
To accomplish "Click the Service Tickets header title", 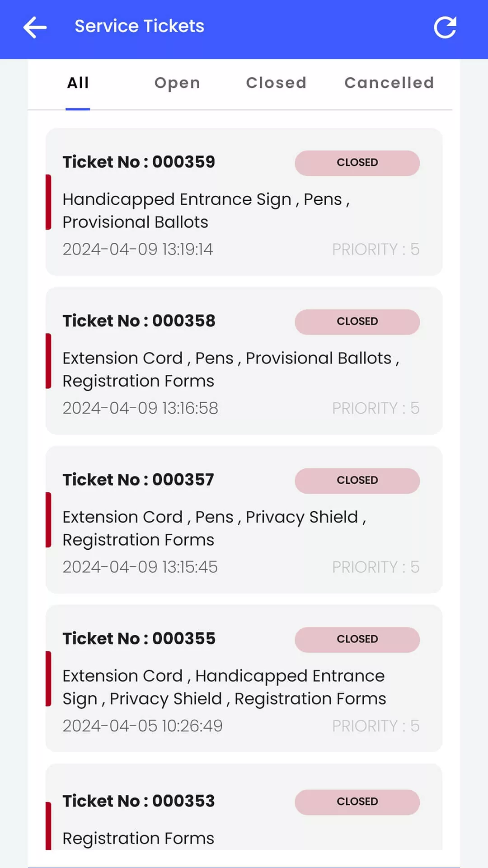I will point(139,26).
